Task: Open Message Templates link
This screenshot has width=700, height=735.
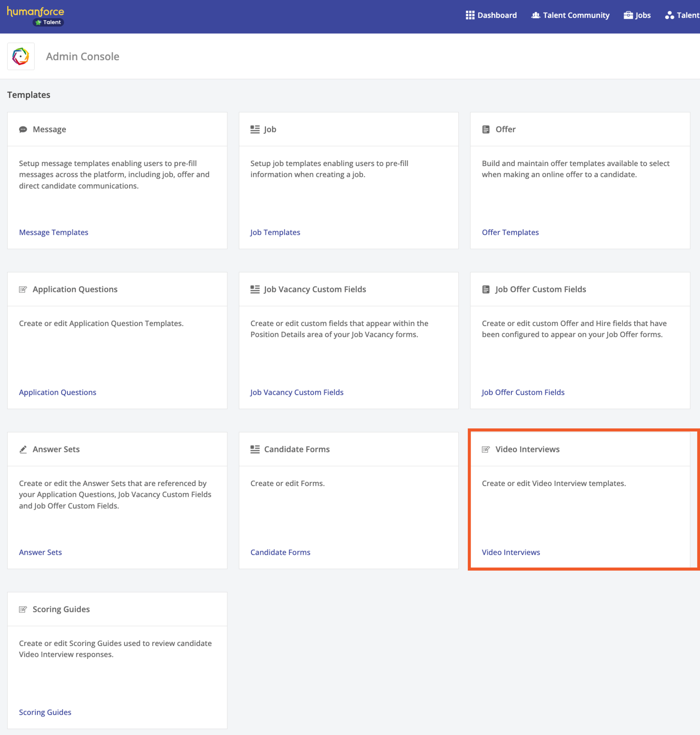Action: click(54, 232)
